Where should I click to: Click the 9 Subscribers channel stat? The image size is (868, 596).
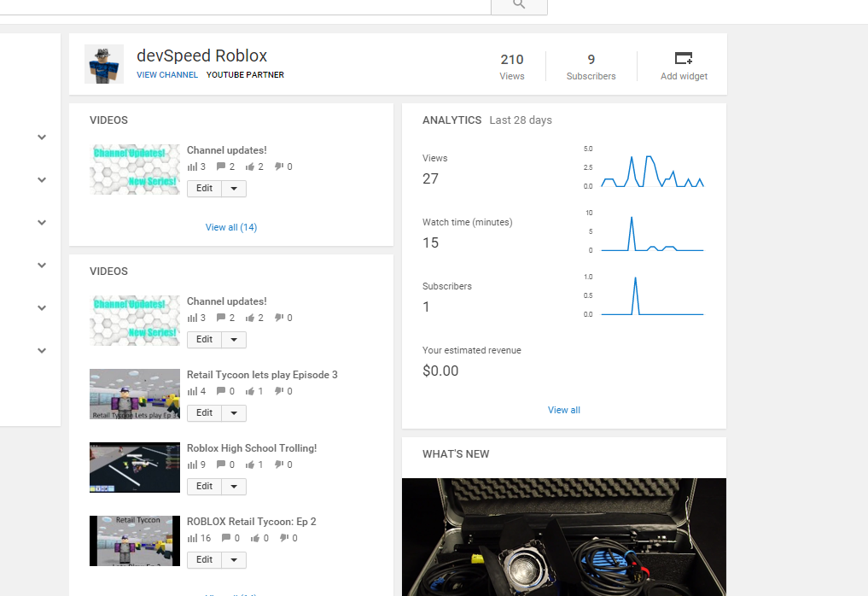591,67
